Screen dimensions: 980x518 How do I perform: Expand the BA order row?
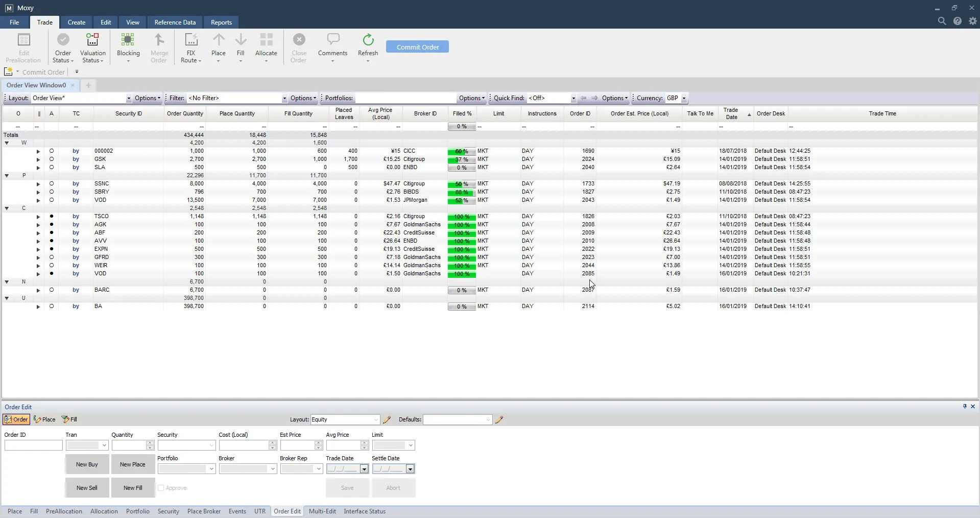pyautogui.click(x=38, y=307)
